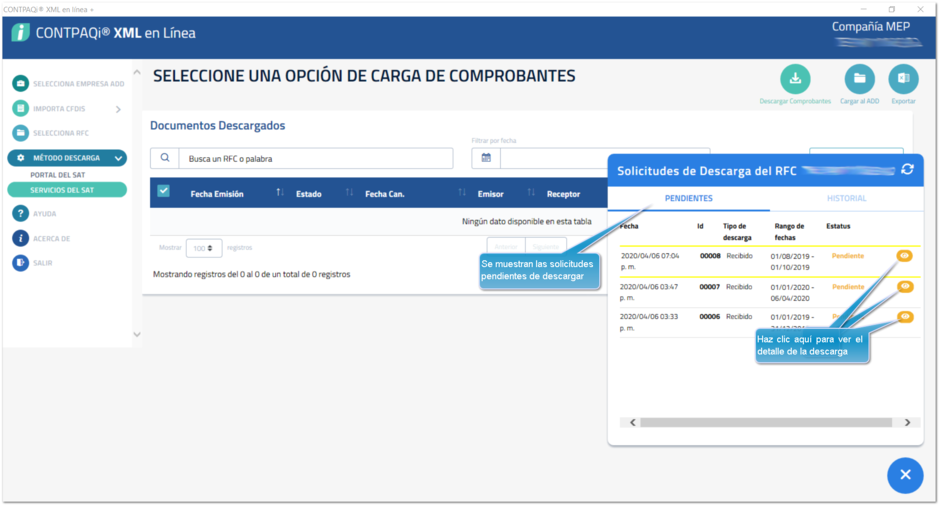Open the Acerca de info item

click(41, 239)
